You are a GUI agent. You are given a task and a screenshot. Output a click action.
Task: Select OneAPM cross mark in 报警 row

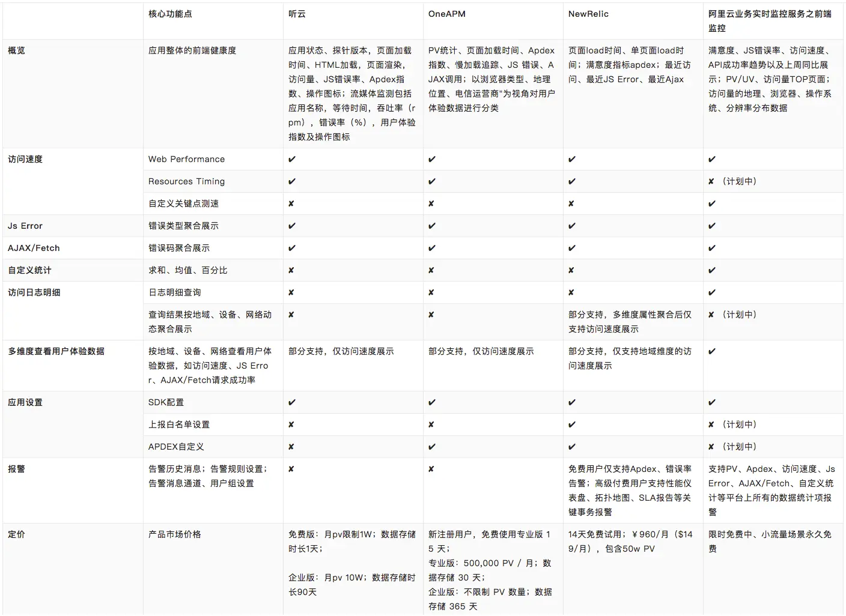coord(431,469)
